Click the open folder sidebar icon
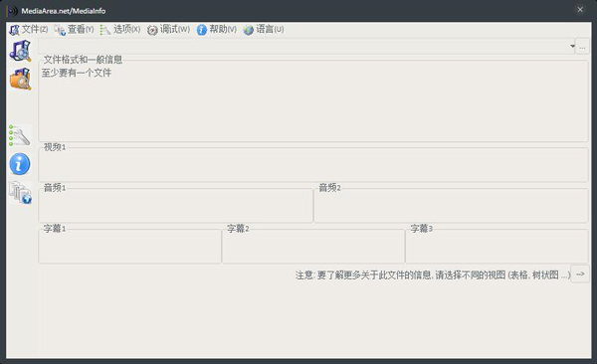The image size is (597, 364). (20, 79)
